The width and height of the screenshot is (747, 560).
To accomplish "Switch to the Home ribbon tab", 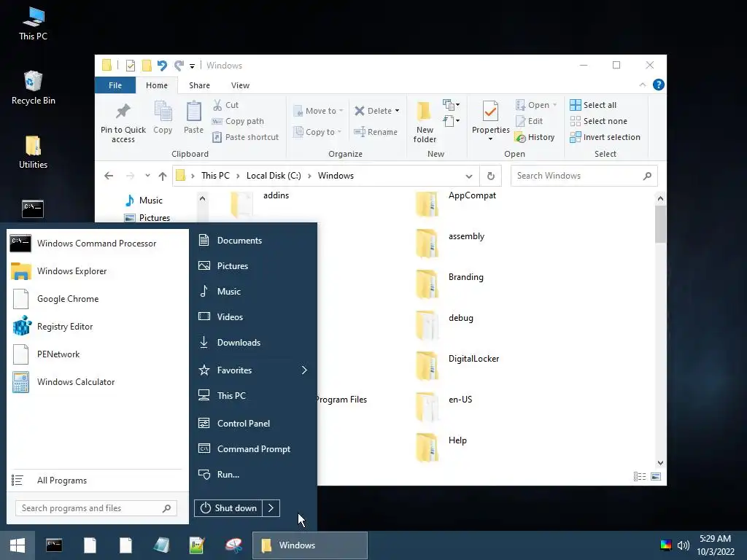I will [157, 85].
